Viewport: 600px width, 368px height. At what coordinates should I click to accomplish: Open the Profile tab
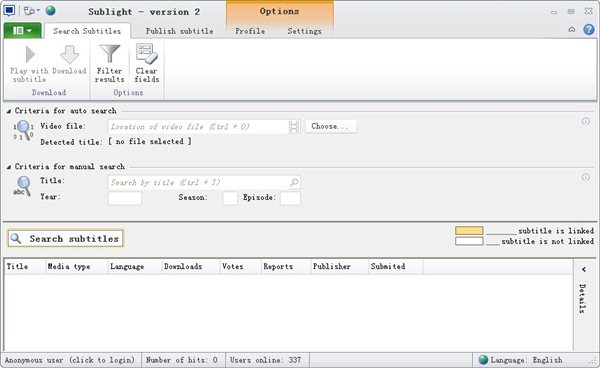click(x=250, y=31)
